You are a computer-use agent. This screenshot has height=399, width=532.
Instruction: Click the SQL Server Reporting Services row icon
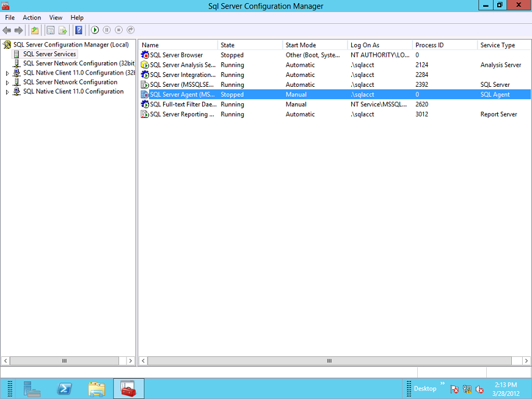tap(145, 114)
